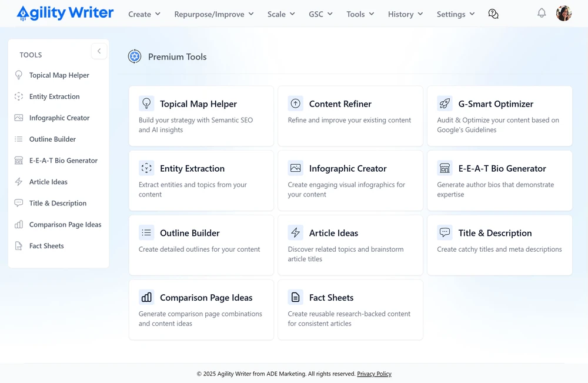
Task: Click the sidebar Article Ideas lightning icon
Action: 18,182
